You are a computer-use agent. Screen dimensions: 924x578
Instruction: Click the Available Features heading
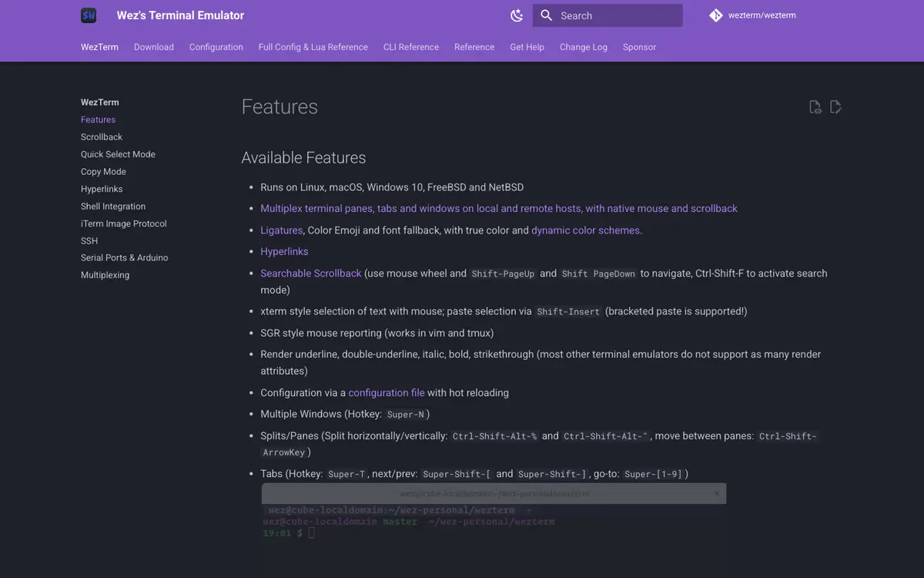[303, 157]
